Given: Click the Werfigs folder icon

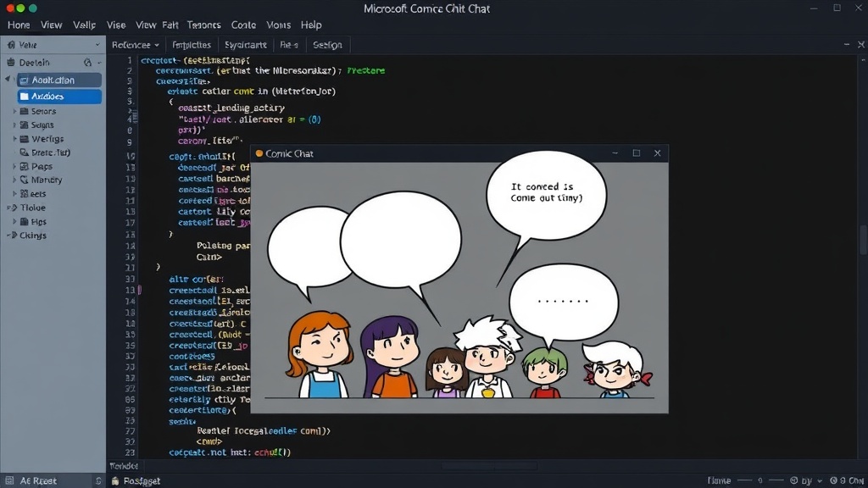Looking at the screenshot, I should (x=24, y=139).
